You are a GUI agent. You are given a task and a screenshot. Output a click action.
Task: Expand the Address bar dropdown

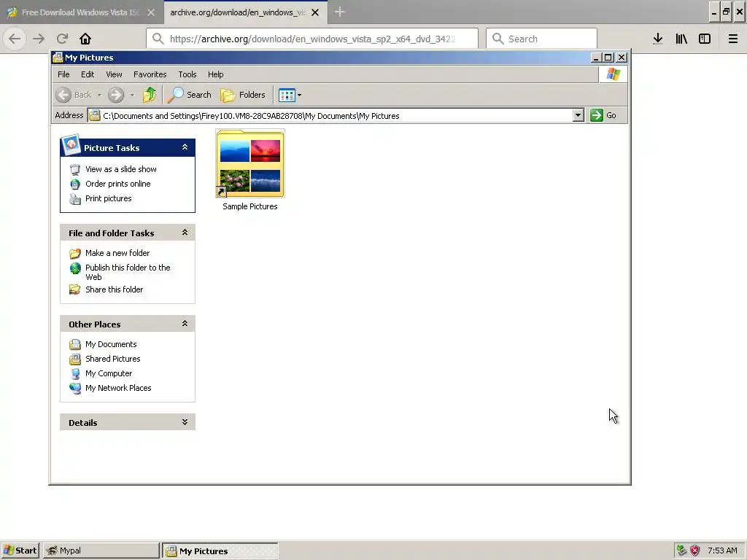578,115
